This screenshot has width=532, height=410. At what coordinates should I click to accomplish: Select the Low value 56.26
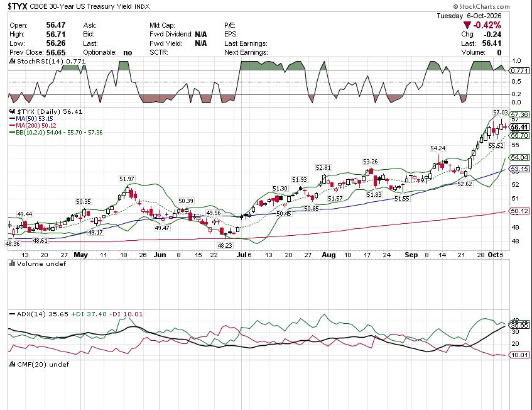point(56,43)
